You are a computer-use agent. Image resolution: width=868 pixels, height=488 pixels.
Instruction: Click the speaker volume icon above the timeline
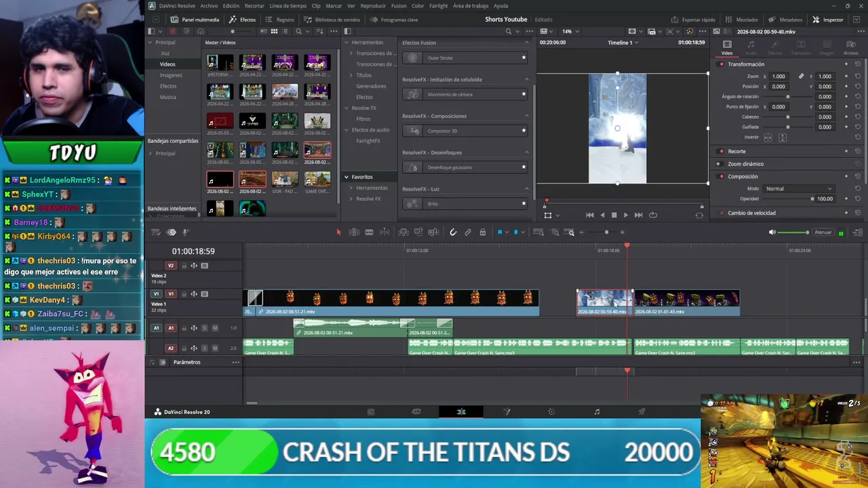[x=772, y=232]
